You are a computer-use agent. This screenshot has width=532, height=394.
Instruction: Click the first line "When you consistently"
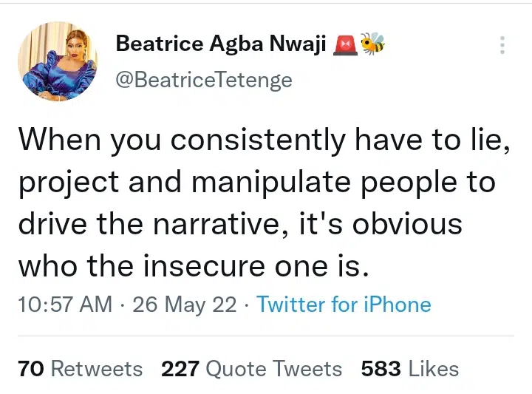(x=182, y=140)
